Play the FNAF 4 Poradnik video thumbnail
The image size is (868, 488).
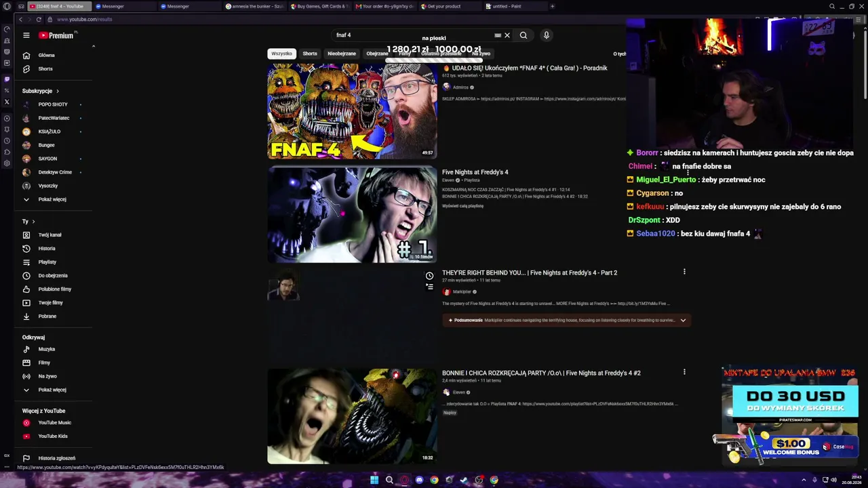tap(352, 111)
